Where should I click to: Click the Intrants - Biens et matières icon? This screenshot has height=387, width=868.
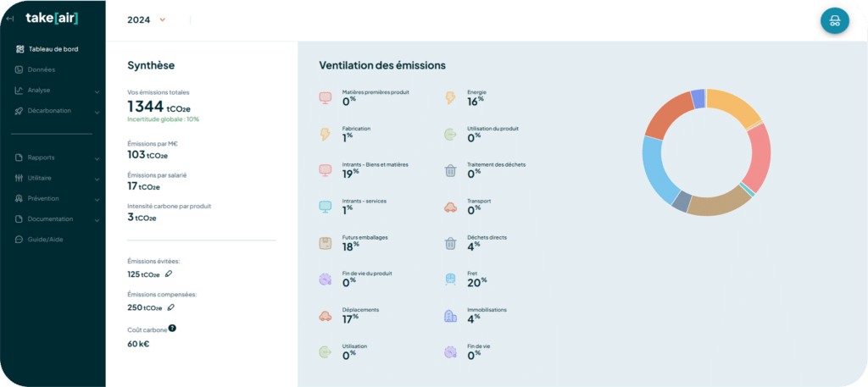click(325, 170)
